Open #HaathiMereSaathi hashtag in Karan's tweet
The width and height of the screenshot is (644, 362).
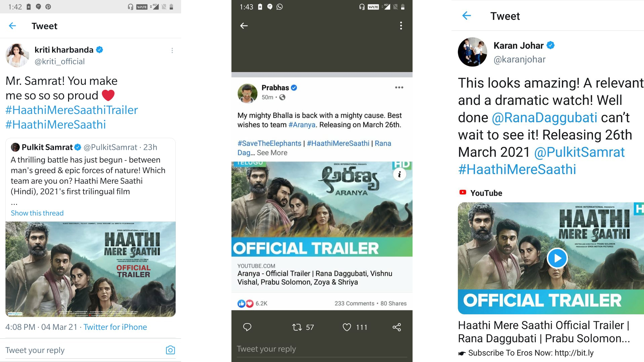click(x=517, y=170)
